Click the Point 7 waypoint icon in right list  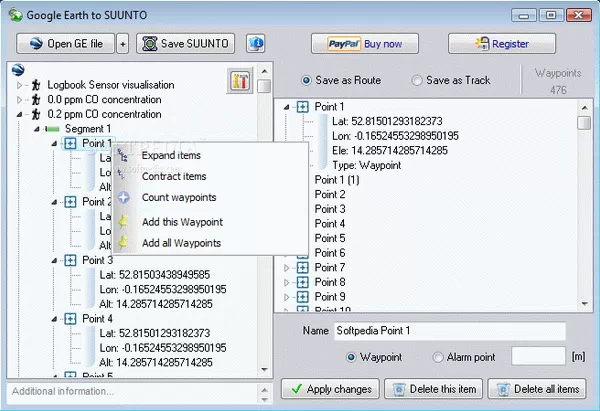302,268
